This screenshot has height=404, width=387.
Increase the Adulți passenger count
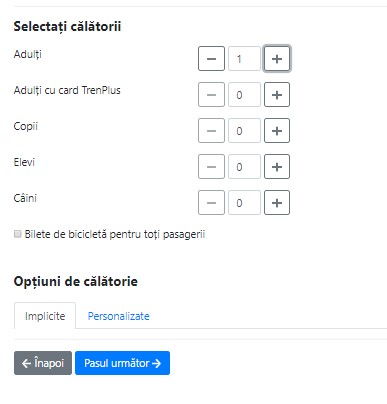(277, 59)
